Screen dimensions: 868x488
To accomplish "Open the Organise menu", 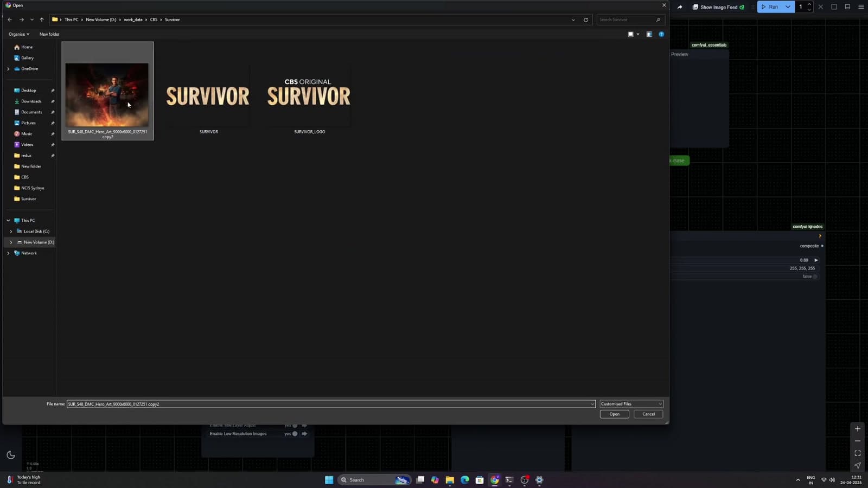I will pos(19,34).
